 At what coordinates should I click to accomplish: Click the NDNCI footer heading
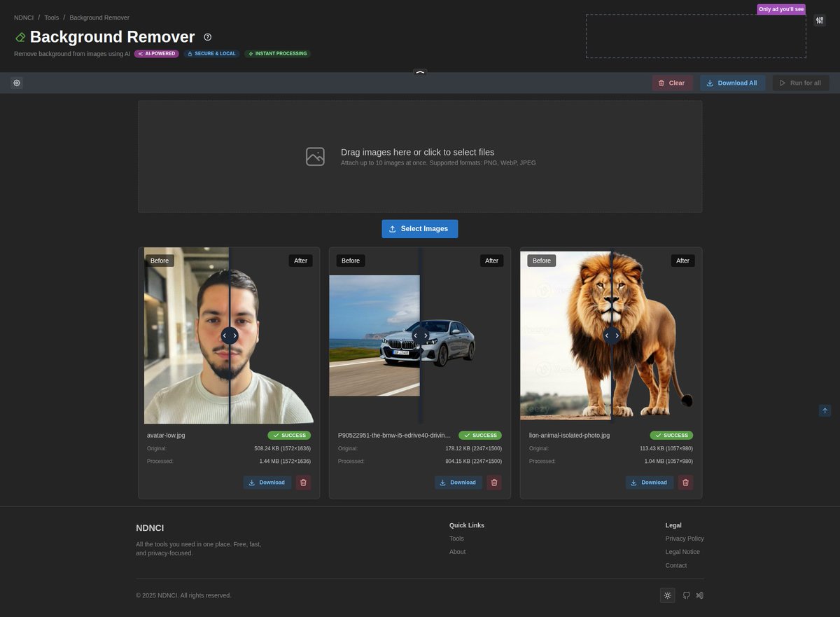click(x=150, y=528)
